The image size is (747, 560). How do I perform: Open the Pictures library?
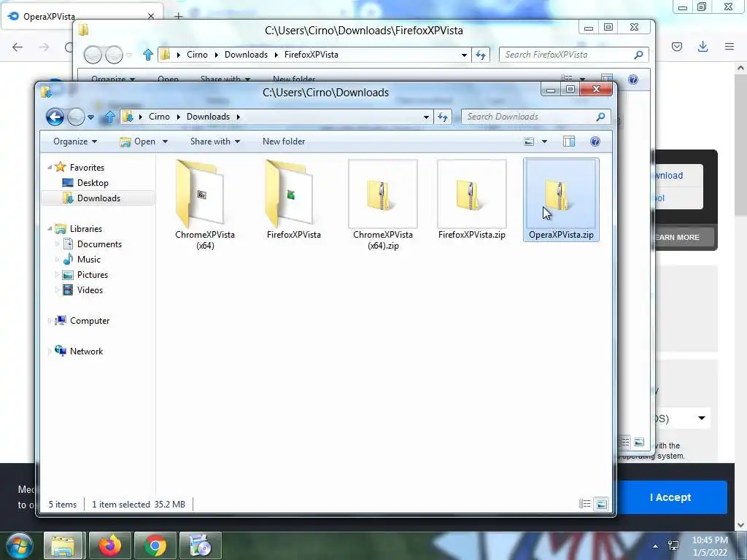93,275
